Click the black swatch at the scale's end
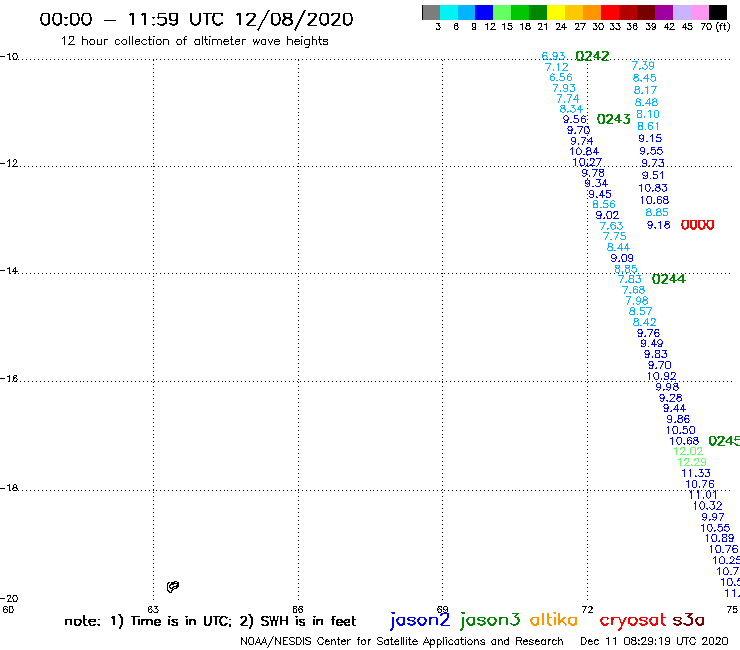740x650 pixels. tap(718, 12)
